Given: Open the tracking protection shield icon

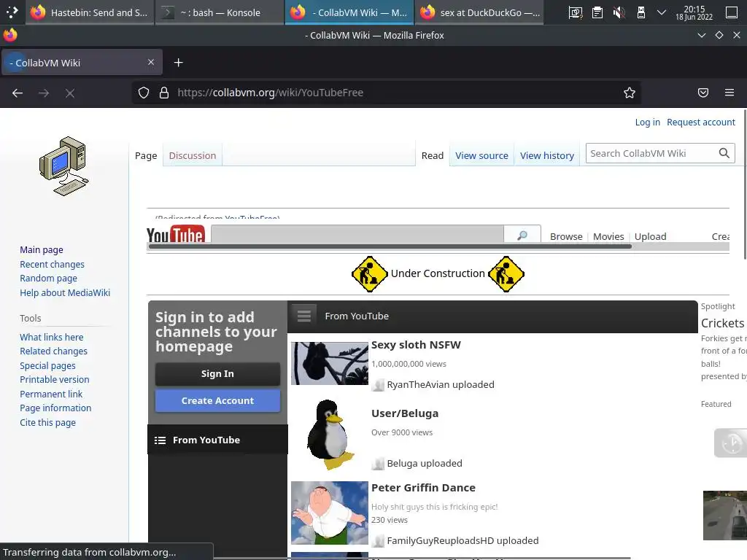Looking at the screenshot, I should pos(144,93).
